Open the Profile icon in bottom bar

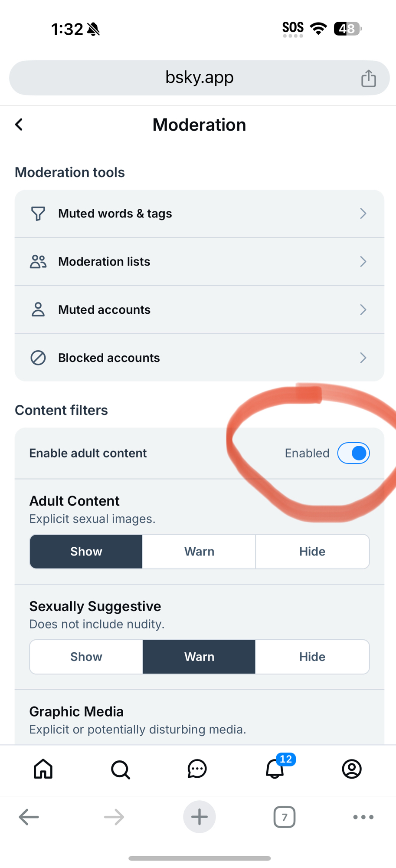pos(351,769)
